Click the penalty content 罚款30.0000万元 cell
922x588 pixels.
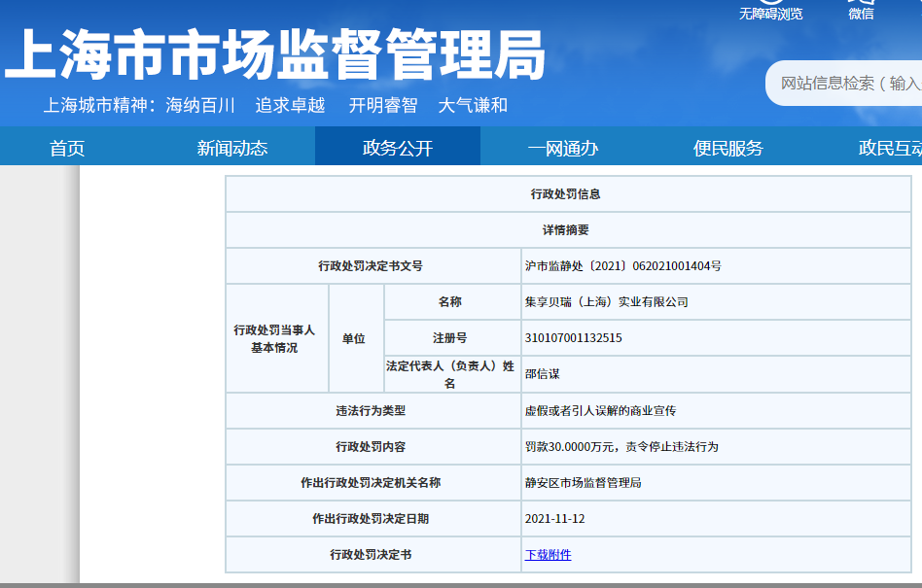pos(621,447)
